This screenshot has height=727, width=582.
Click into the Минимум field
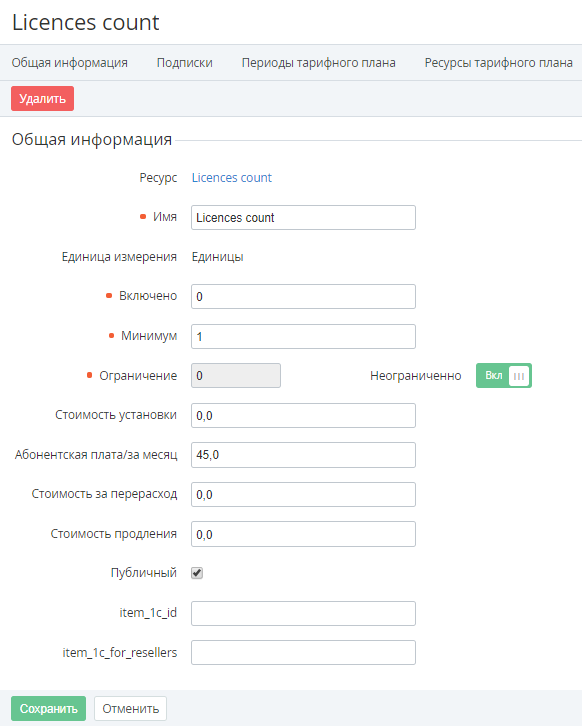click(303, 336)
